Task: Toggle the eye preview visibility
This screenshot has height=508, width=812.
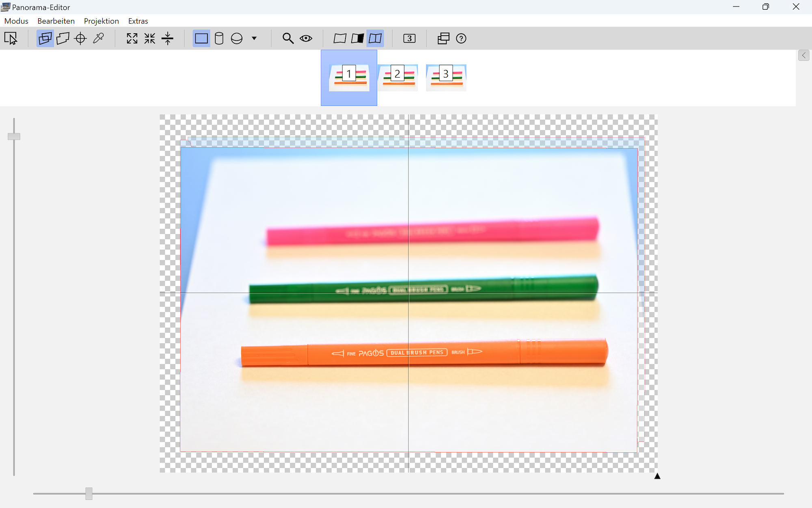Action: [306, 39]
